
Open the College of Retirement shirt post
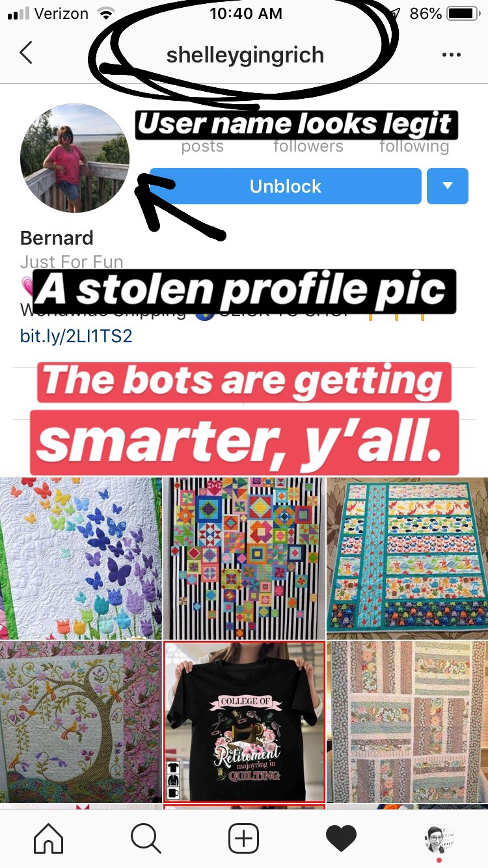click(244, 722)
